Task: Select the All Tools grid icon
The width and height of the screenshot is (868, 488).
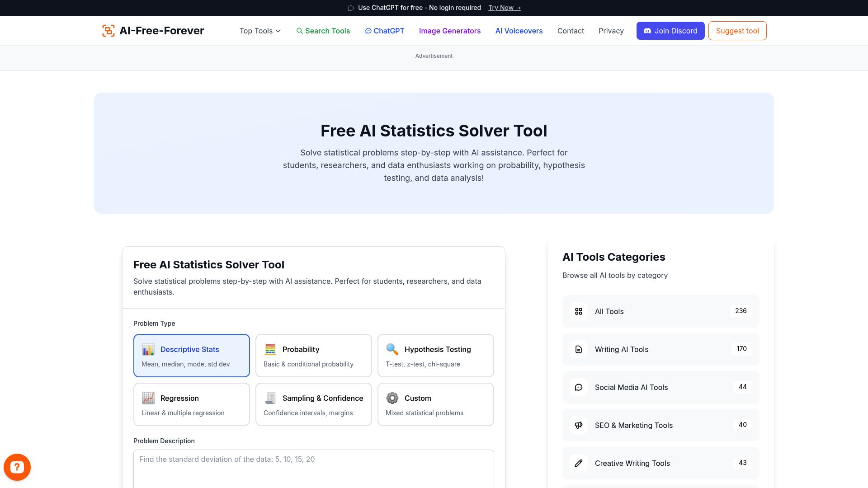Action: pyautogui.click(x=578, y=311)
